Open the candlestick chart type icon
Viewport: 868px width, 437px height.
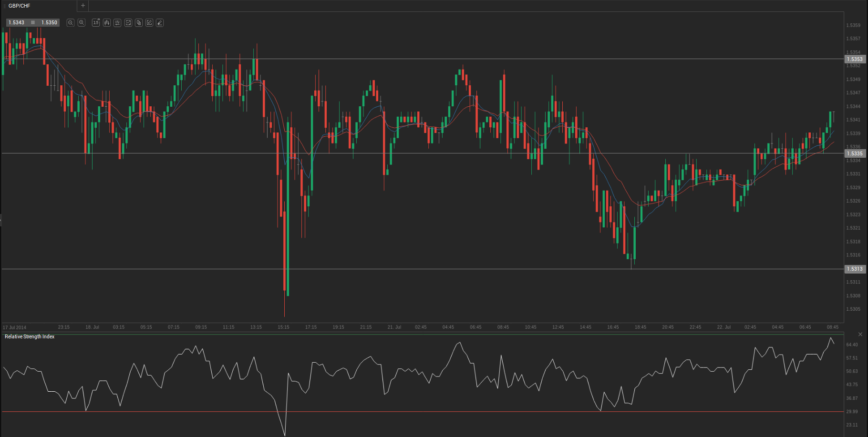pyautogui.click(x=107, y=22)
